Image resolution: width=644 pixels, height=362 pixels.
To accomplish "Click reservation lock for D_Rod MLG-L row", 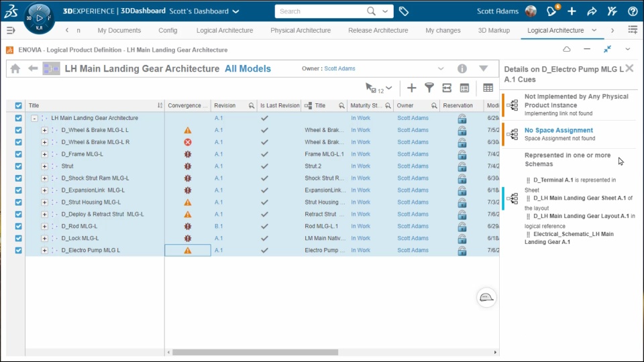I will pos(462,227).
